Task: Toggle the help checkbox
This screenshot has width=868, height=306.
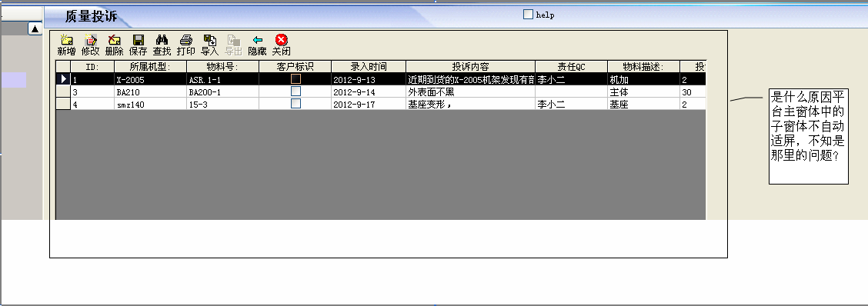Action: [x=528, y=15]
